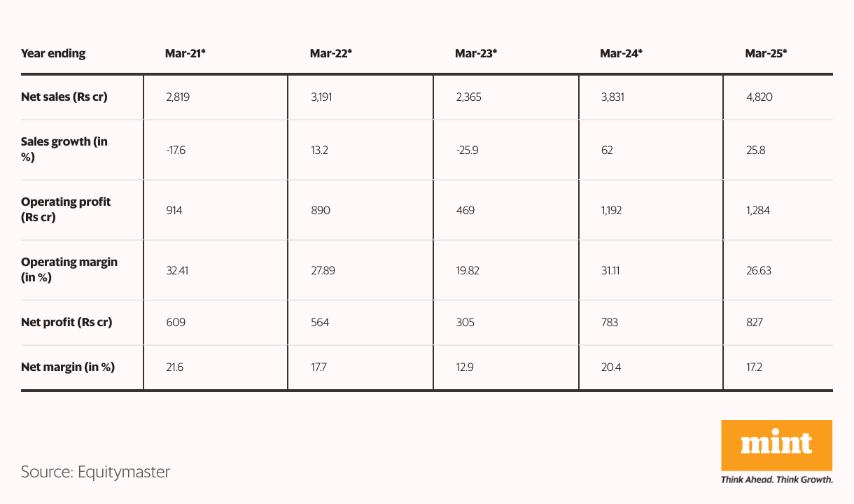Screen dimensions: 854x504
Task: Click the Mar-23* column header
Action: coord(476,53)
